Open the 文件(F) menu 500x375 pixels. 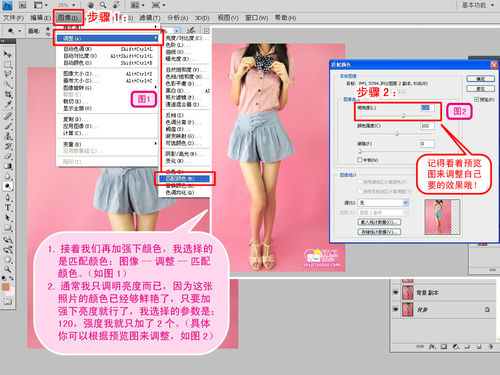[14, 18]
